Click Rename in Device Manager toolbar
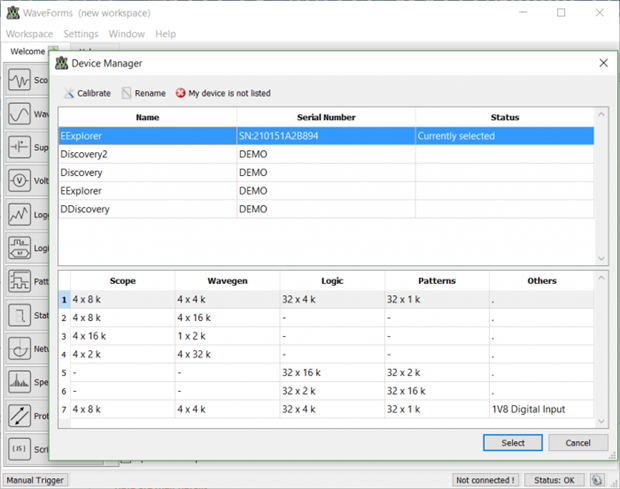Screen dimensions: 620x489 [x=143, y=93]
